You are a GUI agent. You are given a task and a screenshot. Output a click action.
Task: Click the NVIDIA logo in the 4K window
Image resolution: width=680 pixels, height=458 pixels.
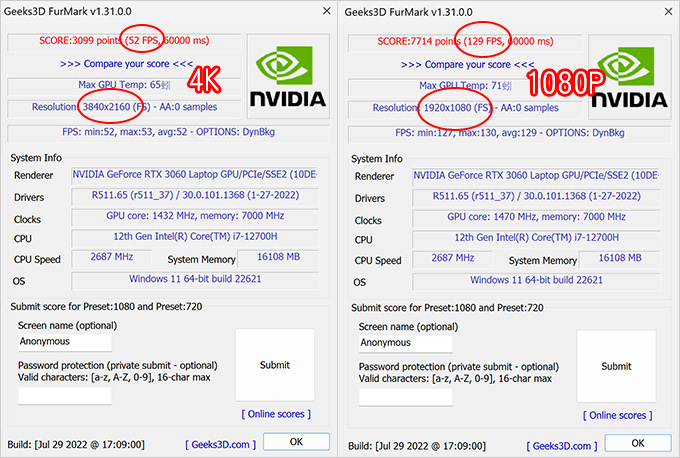tap(288, 76)
